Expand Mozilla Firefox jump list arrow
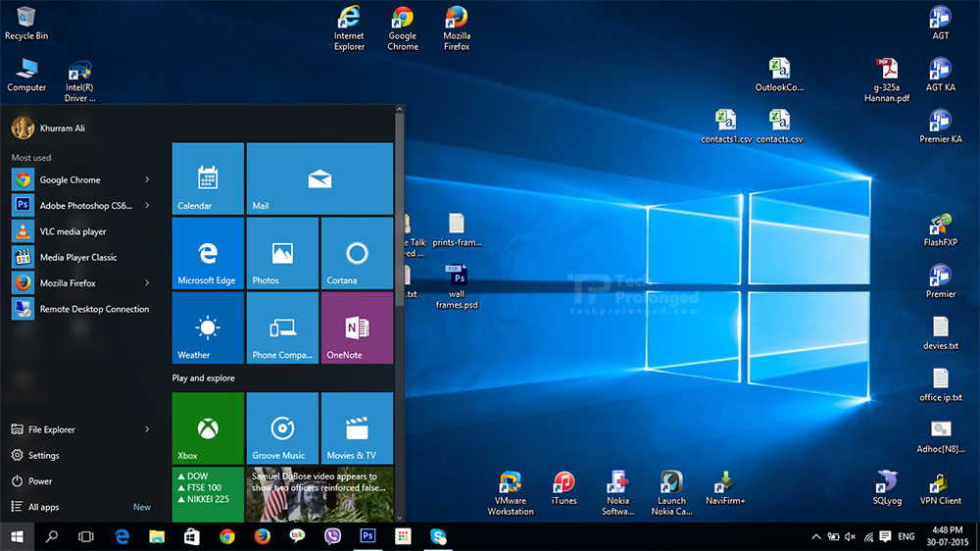Image resolution: width=980 pixels, height=551 pixels. [147, 282]
